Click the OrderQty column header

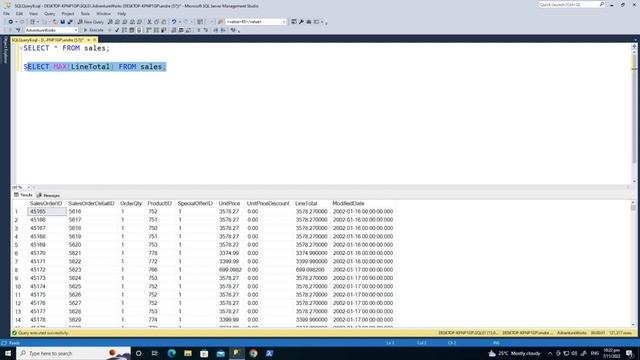(131, 203)
